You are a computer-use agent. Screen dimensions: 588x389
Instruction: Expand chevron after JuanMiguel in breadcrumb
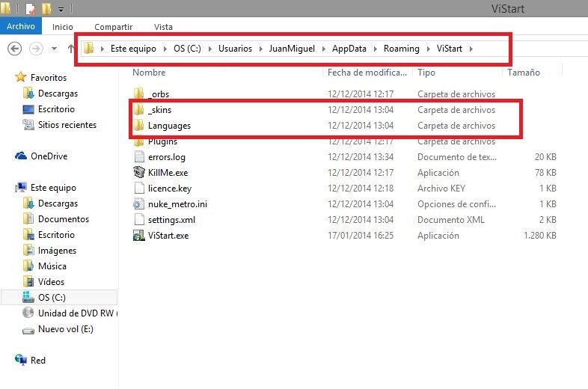pos(324,49)
